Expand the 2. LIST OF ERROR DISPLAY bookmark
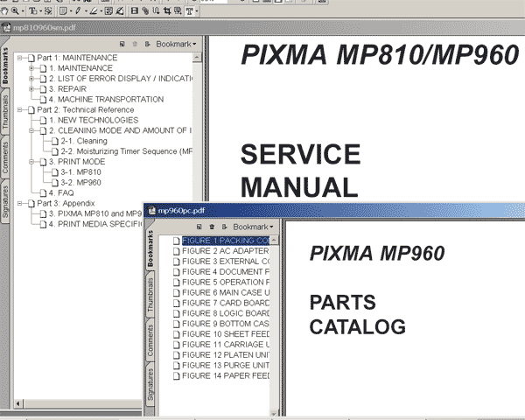Image resolution: width=525 pixels, height=420 pixels. pyautogui.click(x=31, y=79)
